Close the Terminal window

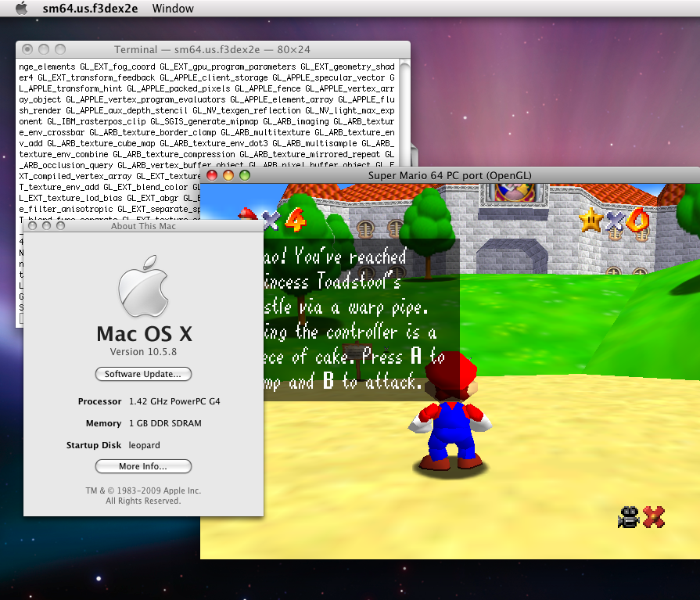pos(27,49)
